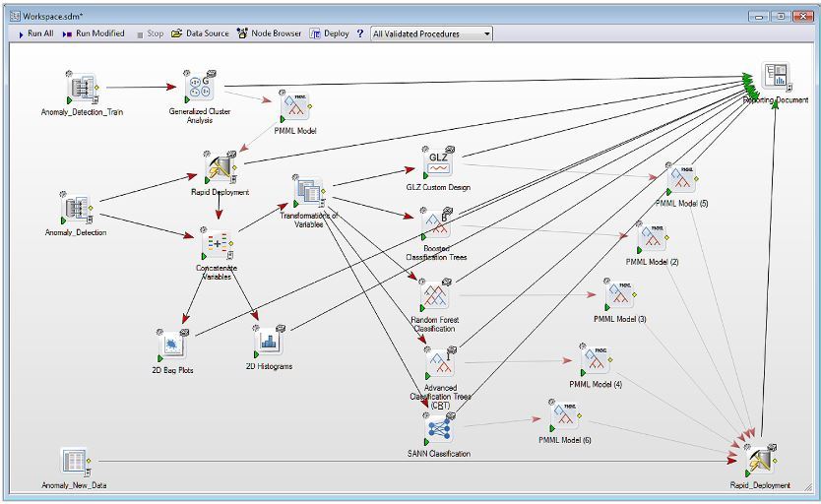Select the 2D Histograms node
Image resolution: width=821 pixels, height=504 pixels.
269,342
